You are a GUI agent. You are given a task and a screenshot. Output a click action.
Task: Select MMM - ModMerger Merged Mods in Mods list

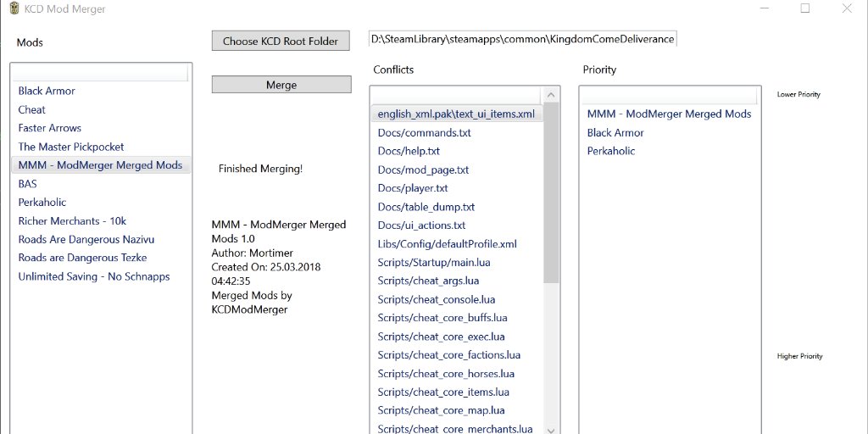point(100,165)
